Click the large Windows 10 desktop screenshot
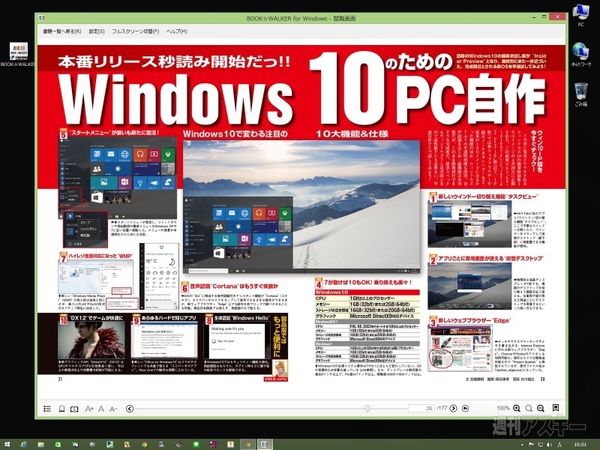This screenshot has width=600, height=450. [x=302, y=207]
